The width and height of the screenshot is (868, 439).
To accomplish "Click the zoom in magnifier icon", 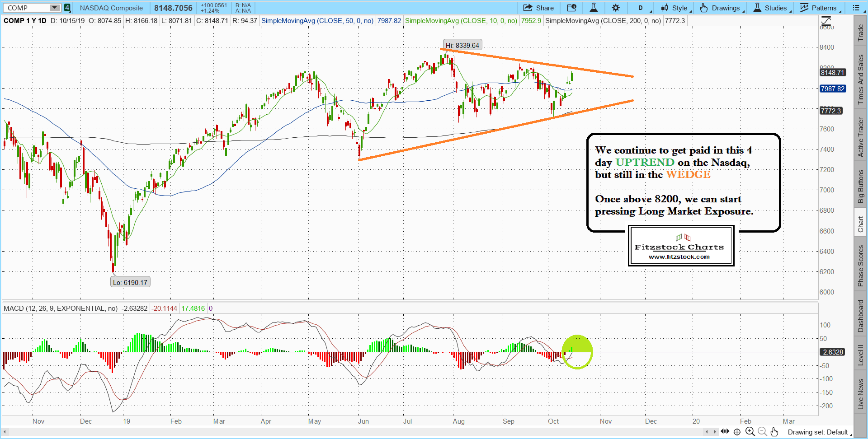I will (750, 432).
